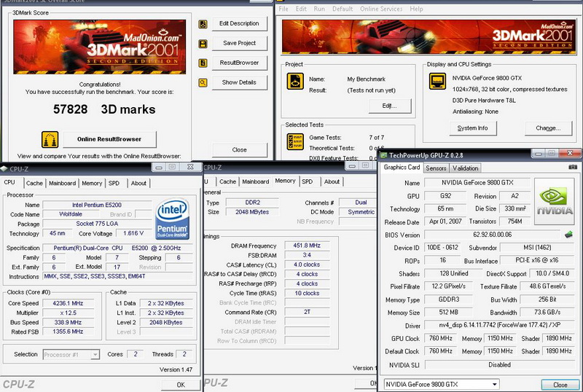Click the Intel Pentium logo in CPU-Z
The height and width of the screenshot is (392, 583).
point(173,219)
